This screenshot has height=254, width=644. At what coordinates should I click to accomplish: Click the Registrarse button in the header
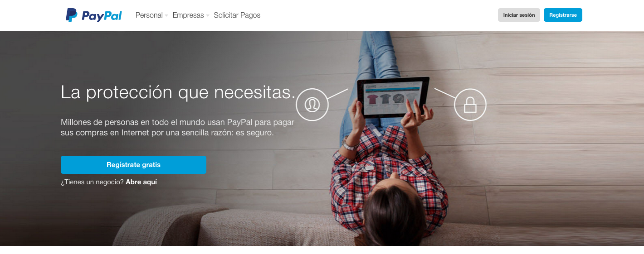tap(563, 15)
